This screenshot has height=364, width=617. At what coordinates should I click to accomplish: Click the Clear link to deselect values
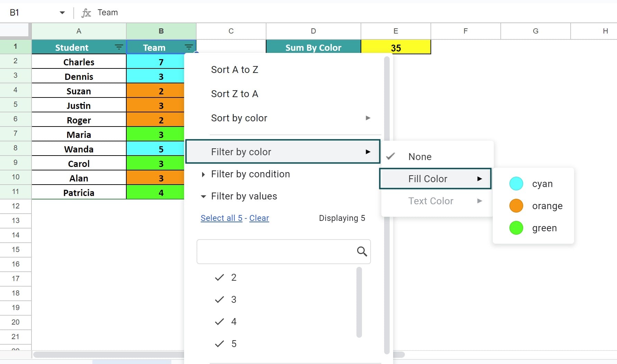[x=259, y=218]
